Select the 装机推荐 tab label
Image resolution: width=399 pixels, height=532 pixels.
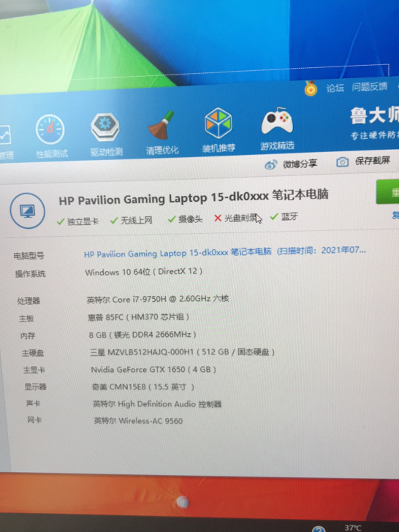218,148
